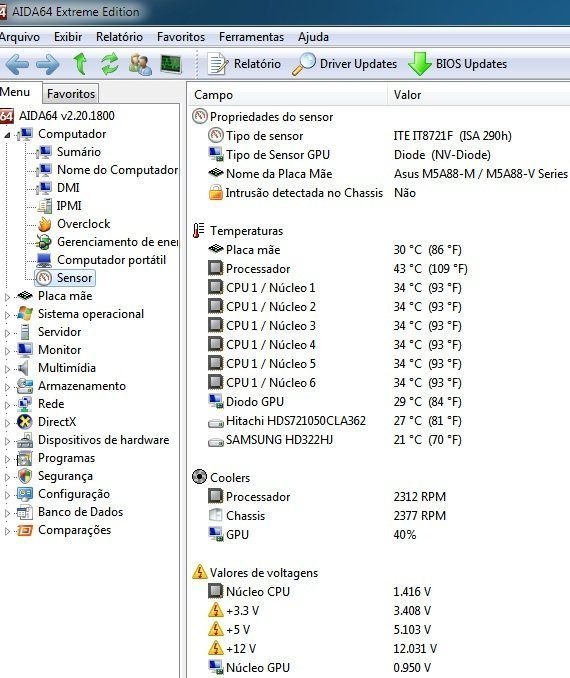
Task: Expand the Monitor tree node
Action: [7, 351]
